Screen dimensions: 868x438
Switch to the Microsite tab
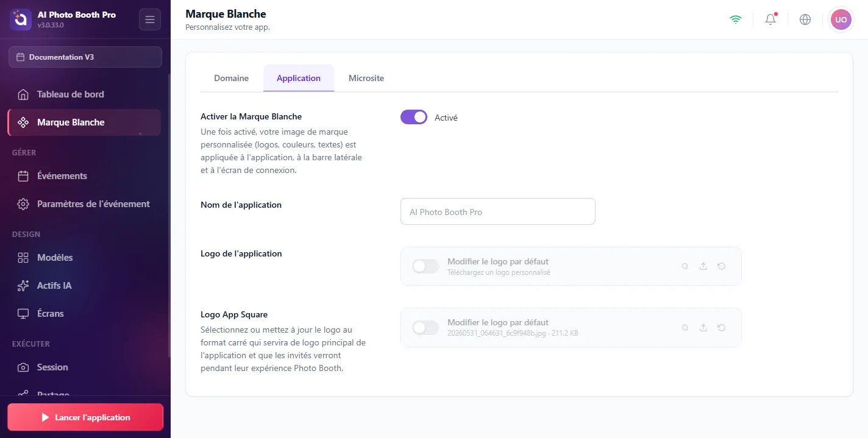366,78
